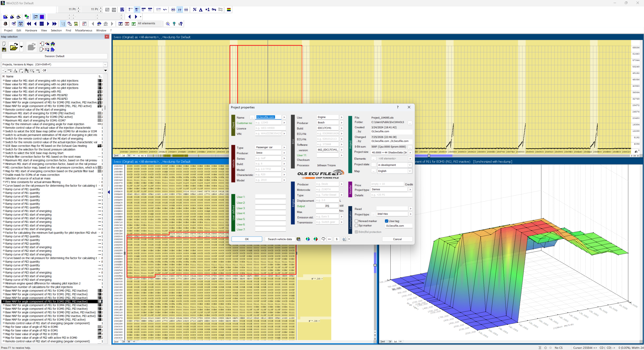
Task: Click the blue puzzle piece plugin icon
Action: pos(53,50)
